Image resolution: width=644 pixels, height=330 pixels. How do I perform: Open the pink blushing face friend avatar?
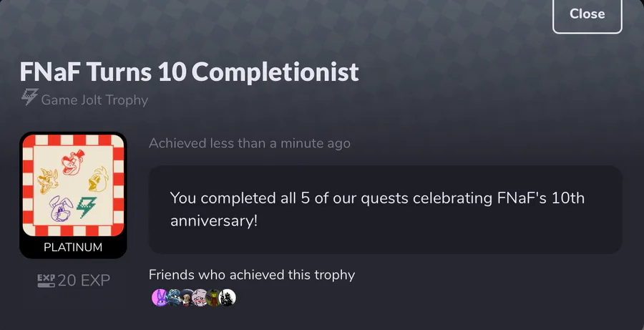coord(200,298)
